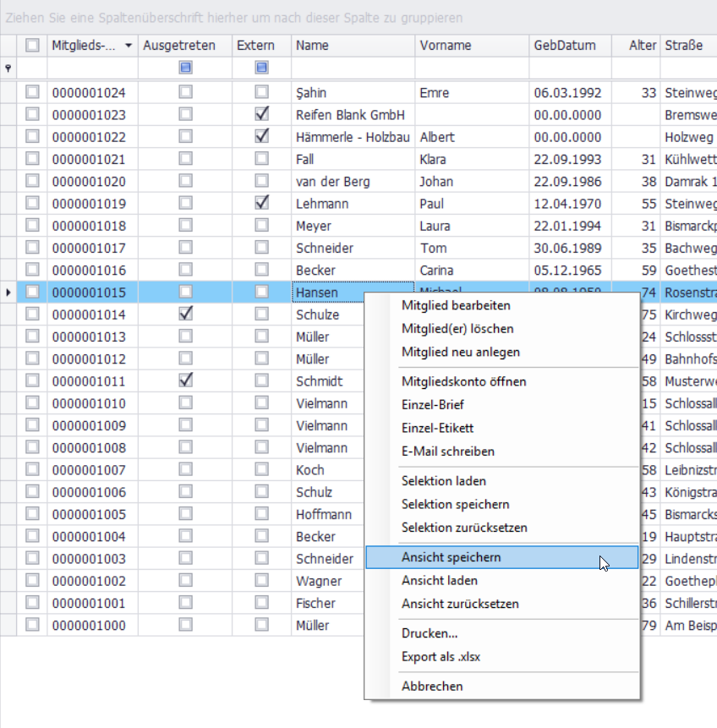Viewport: 717px width, 728px height.
Task: Tick the row checkbox for member 0000001024
Action: (32, 92)
